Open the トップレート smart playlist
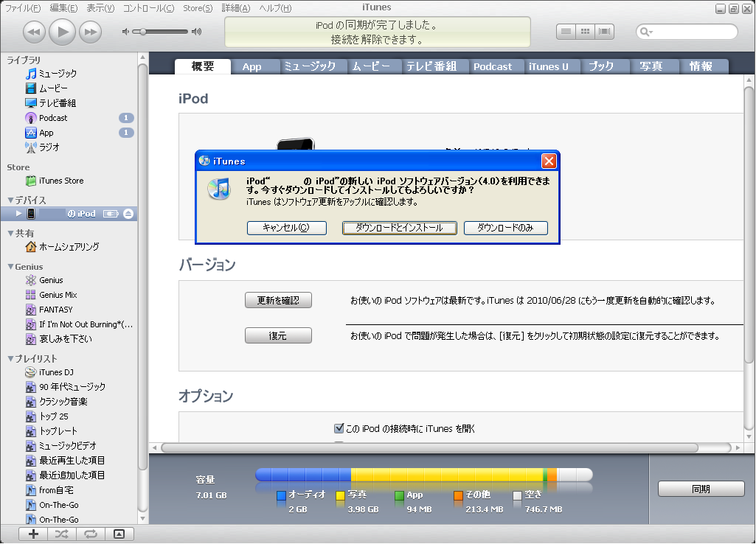The height and width of the screenshot is (544, 756). (x=51, y=431)
